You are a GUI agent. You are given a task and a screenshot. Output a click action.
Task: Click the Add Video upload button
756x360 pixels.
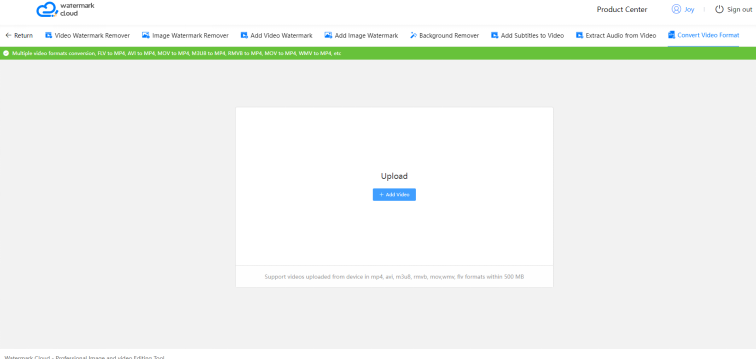click(x=394, y=195)
